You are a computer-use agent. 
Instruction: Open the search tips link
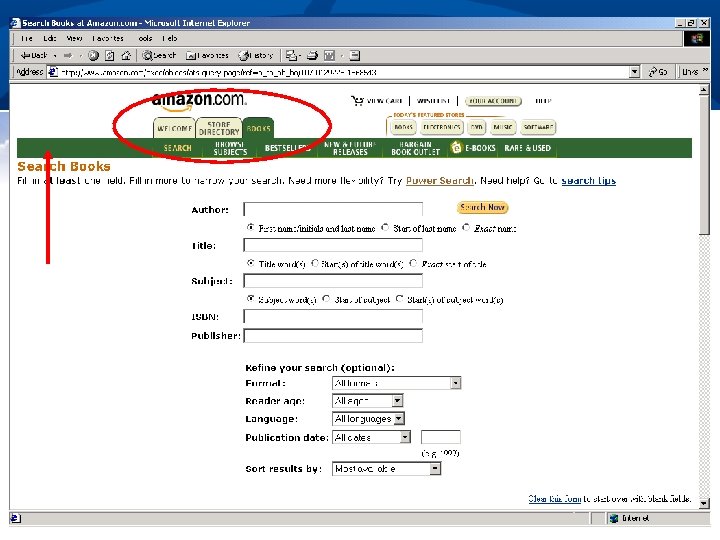(588, 180)
